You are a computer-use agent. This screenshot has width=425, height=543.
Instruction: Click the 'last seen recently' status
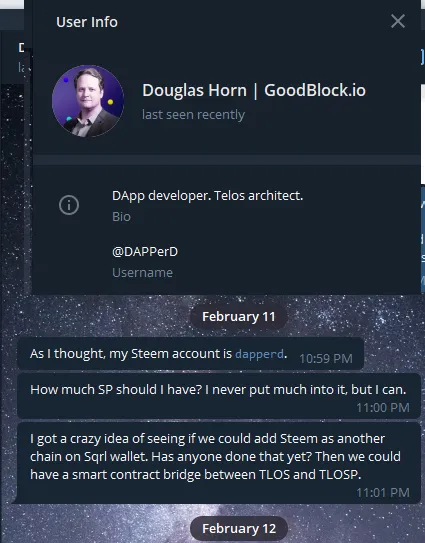pyautogui.click(x=193, y=115)
